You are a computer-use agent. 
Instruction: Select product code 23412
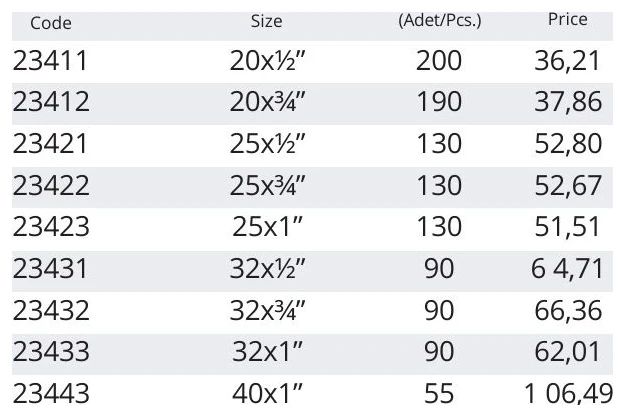click(51, 102)
